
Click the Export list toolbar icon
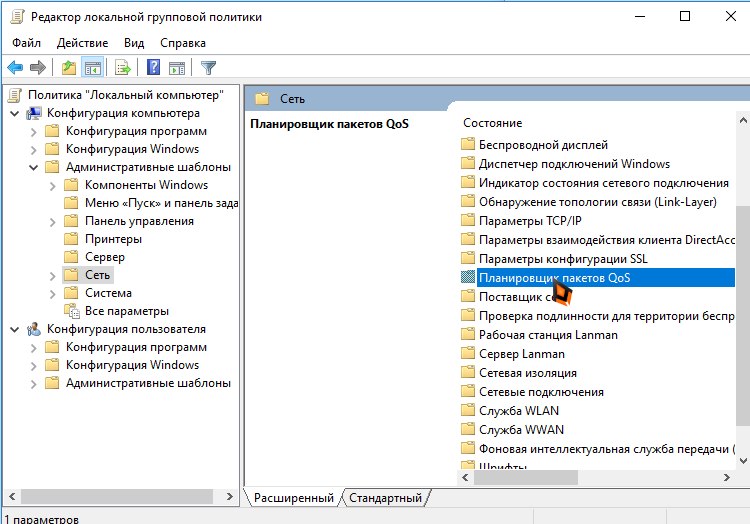tap(122, 67)
